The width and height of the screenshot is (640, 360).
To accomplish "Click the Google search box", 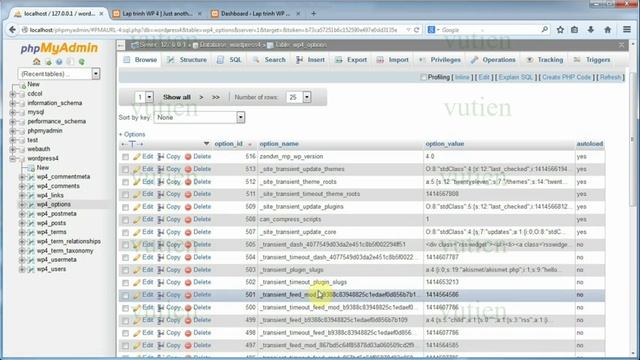I will (490, 30).
